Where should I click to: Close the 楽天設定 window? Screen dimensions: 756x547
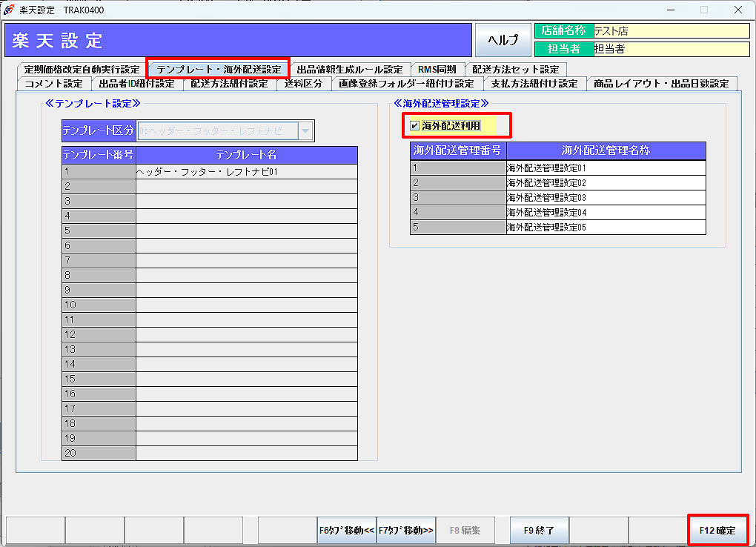(x=737, y=10)
